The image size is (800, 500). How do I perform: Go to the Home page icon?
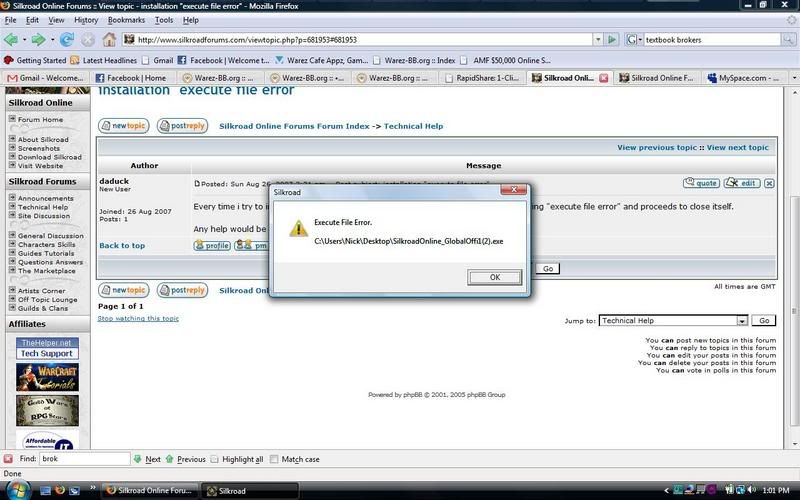tap(109, 39)
